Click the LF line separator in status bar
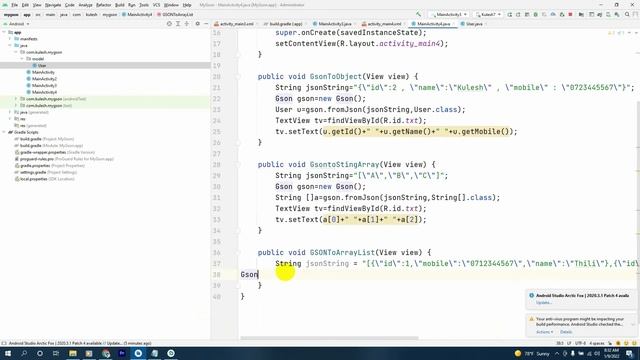 coord(569,343)
